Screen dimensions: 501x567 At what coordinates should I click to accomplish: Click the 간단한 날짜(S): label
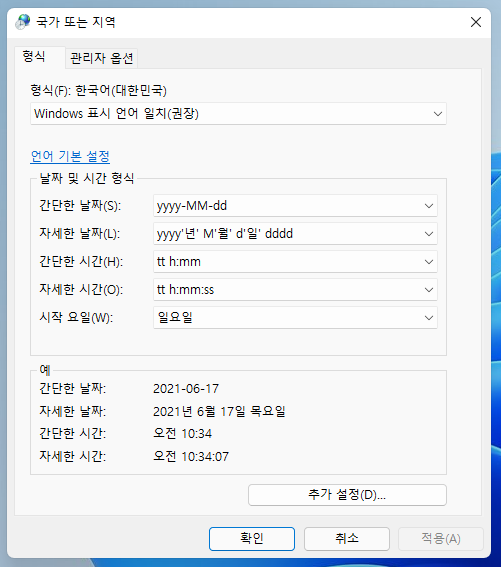point(80,206)
